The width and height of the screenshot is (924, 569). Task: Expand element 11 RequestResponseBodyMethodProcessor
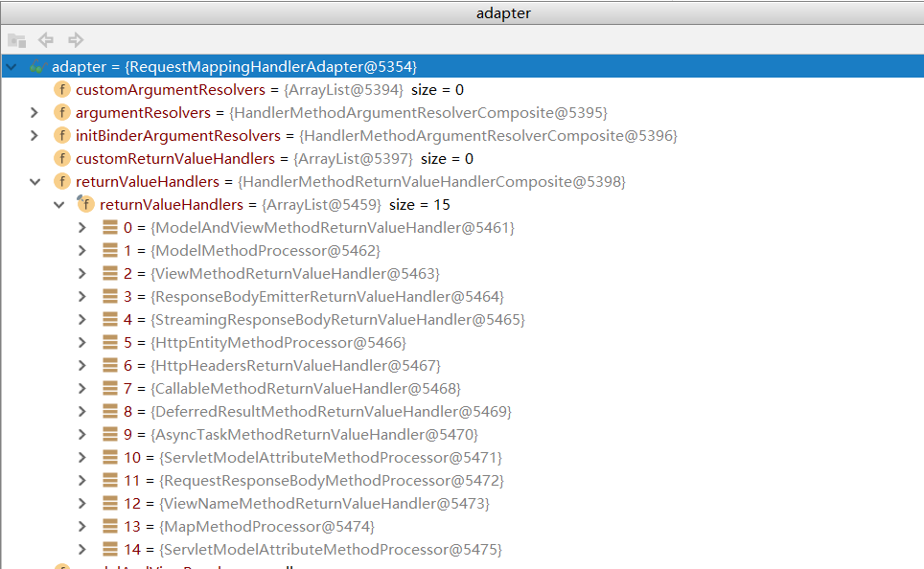click(82, 480)
